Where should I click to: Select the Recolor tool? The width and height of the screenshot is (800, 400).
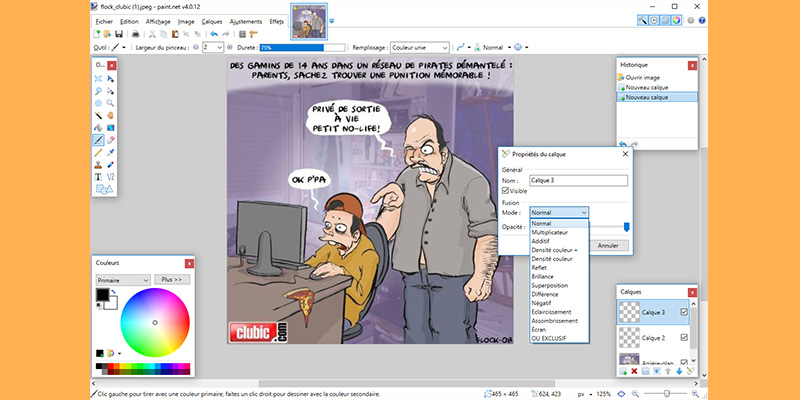[110, 164]
